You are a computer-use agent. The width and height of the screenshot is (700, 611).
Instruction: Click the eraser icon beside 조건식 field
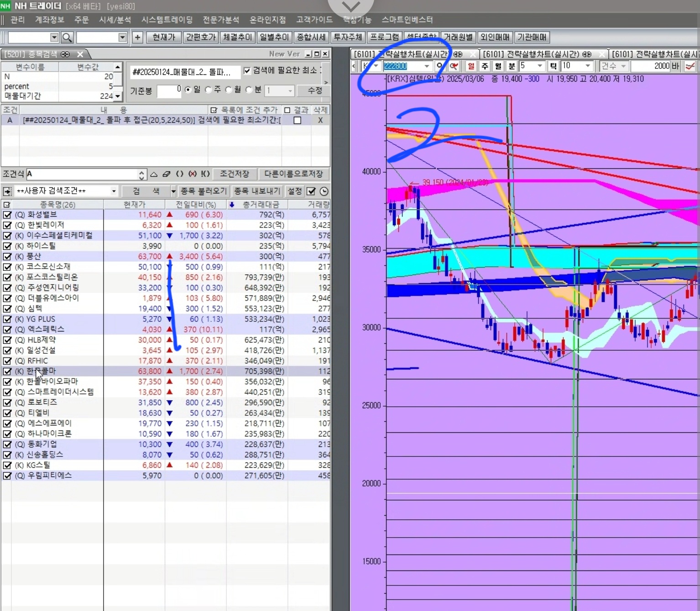pyautogui.click(x=167, y=174)
